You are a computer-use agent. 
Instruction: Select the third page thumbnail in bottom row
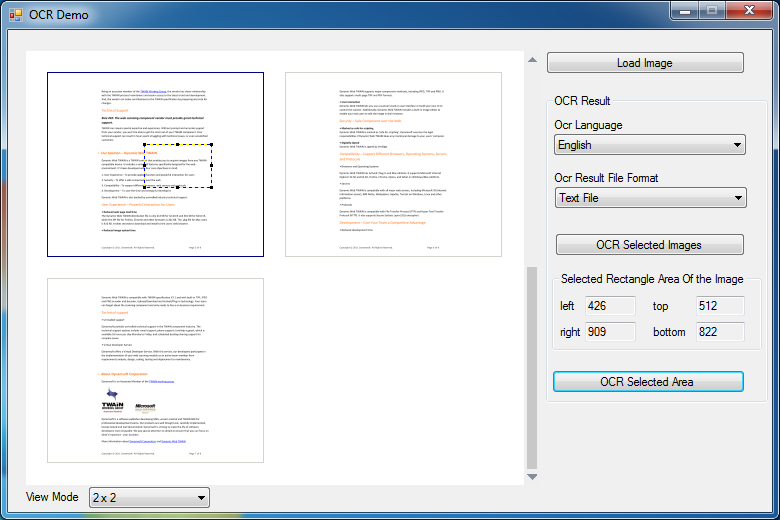156,370
